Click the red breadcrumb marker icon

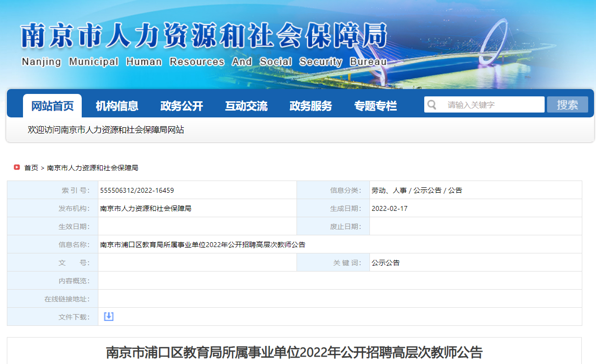[17, 167]
